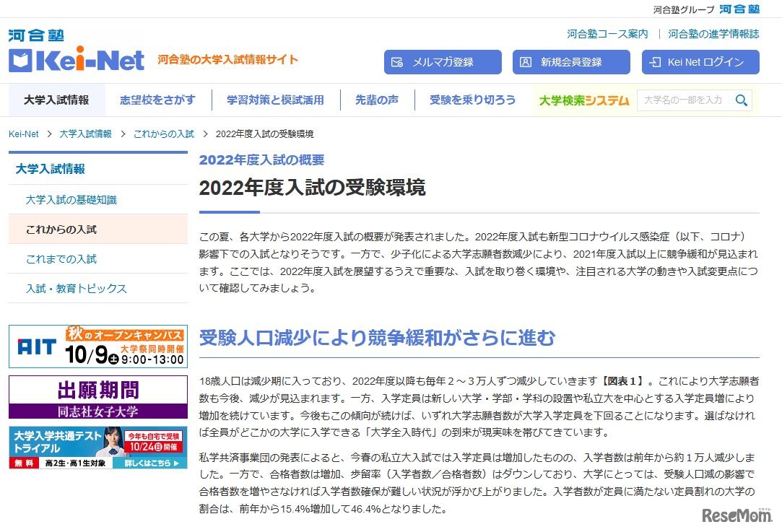Select これまでの入試 in the sidebar menu
This screenshot has height=532, width=782.
(x=60, y=258)
